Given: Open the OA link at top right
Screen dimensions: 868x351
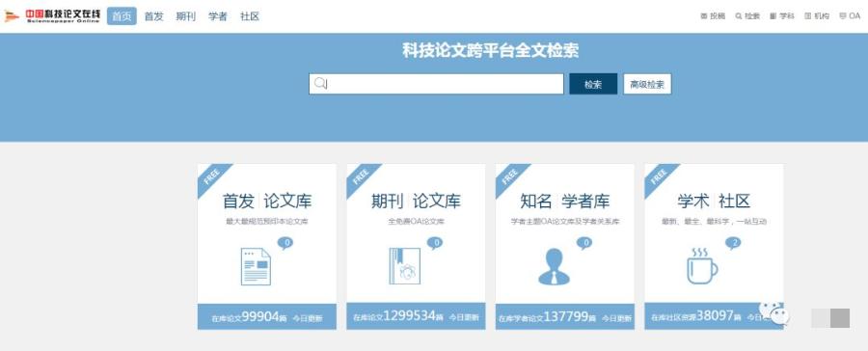Looking at the screenshot, I should click(851, 16).
